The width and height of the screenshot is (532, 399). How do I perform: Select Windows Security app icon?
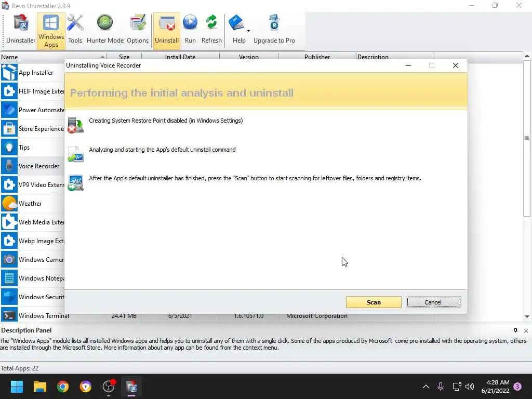pos(9,297)
